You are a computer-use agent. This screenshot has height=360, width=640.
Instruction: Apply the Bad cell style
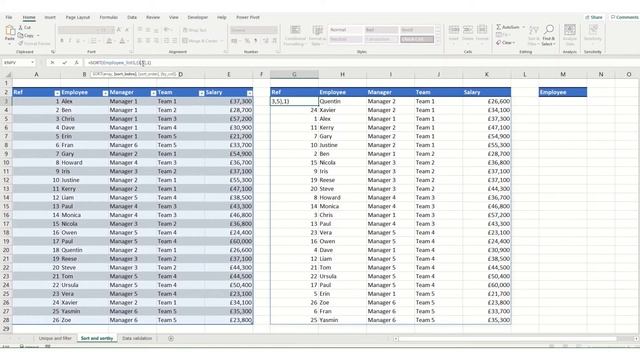click(381, 30)
